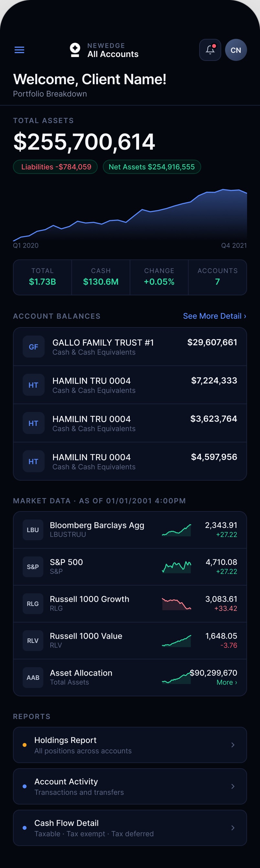Open Holdings Report title
This screenshot has height=868, width=260.
(65, 740)
